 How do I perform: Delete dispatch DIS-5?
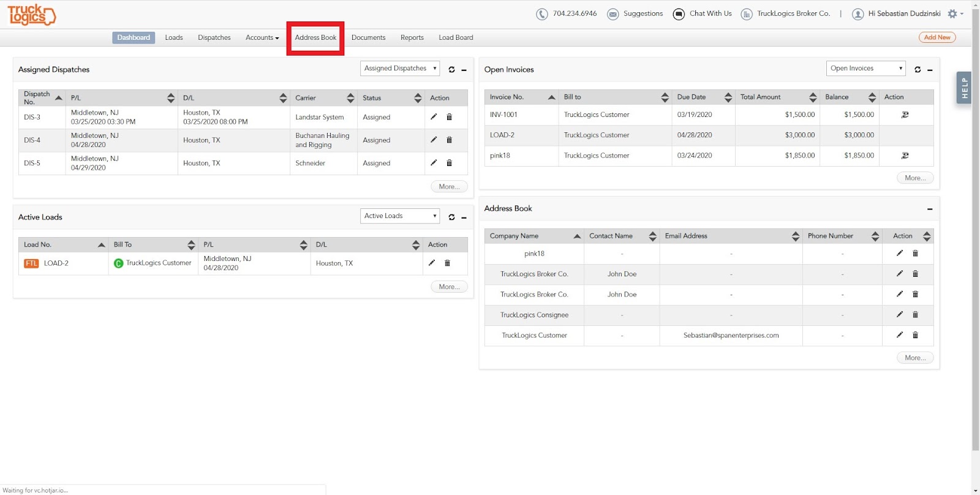(449, 162)
